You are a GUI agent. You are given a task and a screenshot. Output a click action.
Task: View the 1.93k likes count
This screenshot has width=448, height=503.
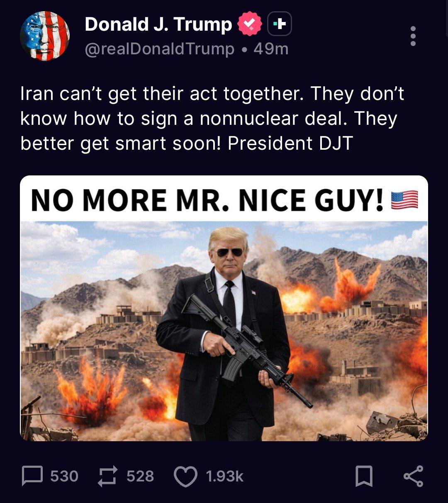coord(224,476)
